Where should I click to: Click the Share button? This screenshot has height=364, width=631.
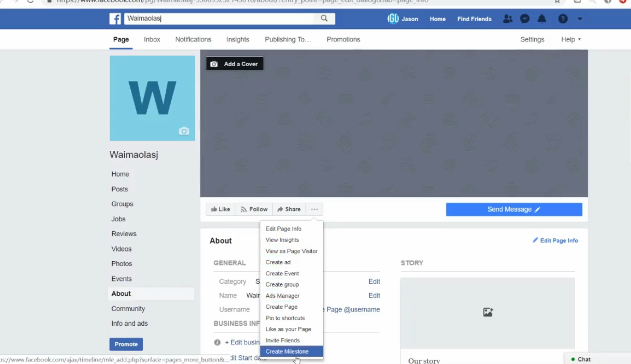(289, 209)
